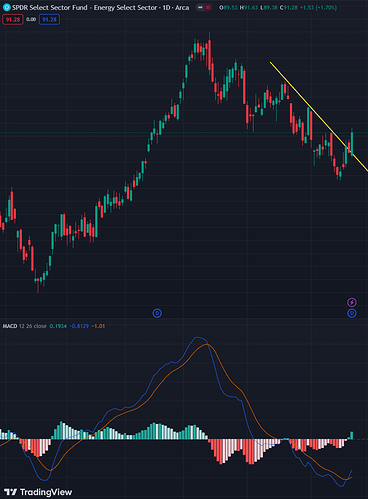The height and width of the screenshot is (499, 368).
Task: Click the red market status flag icon
Action: 208,7
